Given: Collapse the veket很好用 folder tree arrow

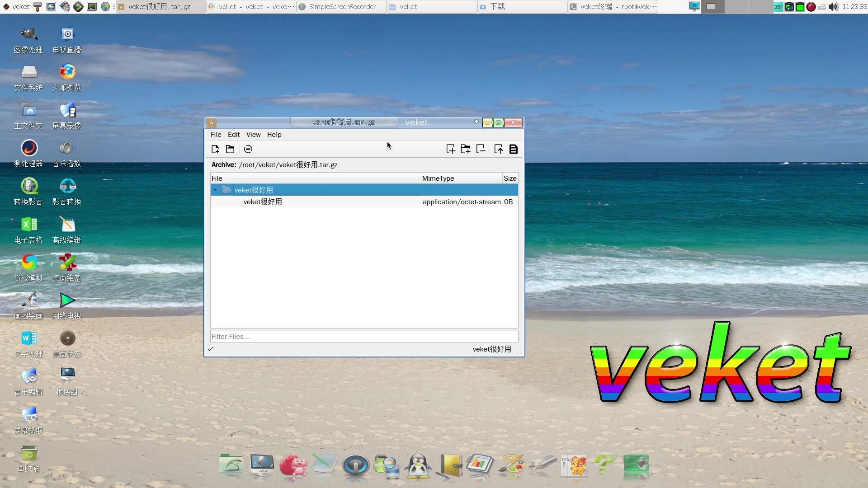Looking at the screenshot, I should pyautogui.click(x=216, y=190).
